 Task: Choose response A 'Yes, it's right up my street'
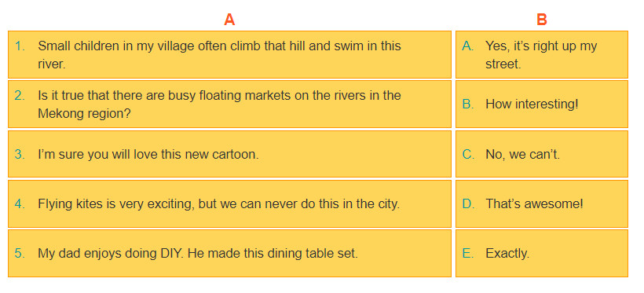pos(542,55)
